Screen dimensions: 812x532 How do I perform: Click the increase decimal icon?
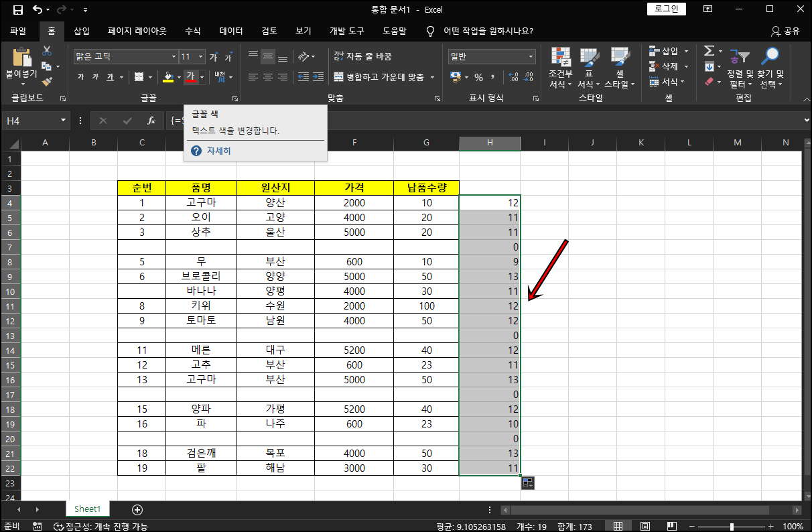(x=514, y=77)
